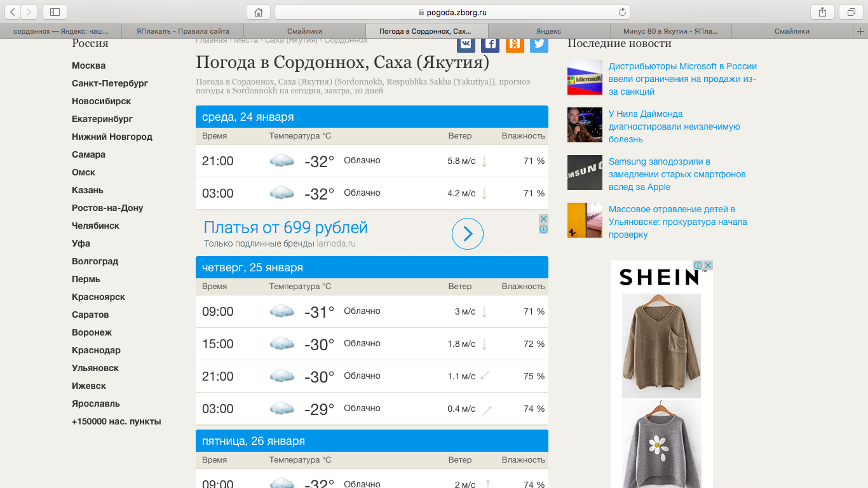This screenshot has height=488, width=868.
Task: Select Ярославль in the city list
Action: coord(96,403)
